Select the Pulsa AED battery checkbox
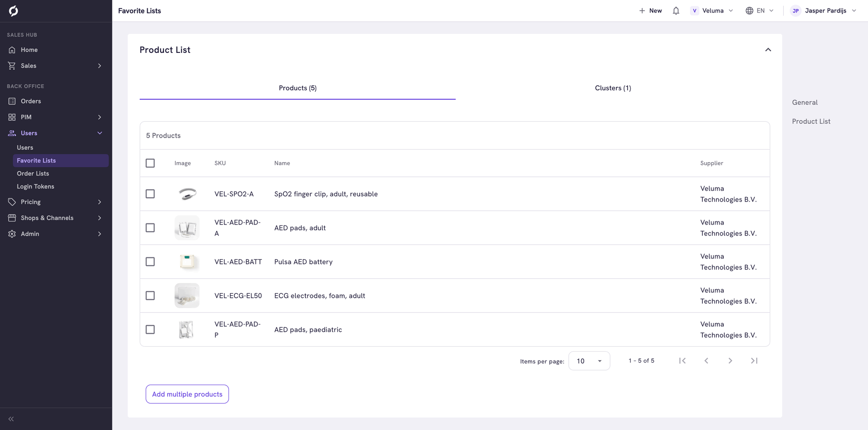Image resolution: width=868 pixels, height=430 pixels. pos(150,262)
